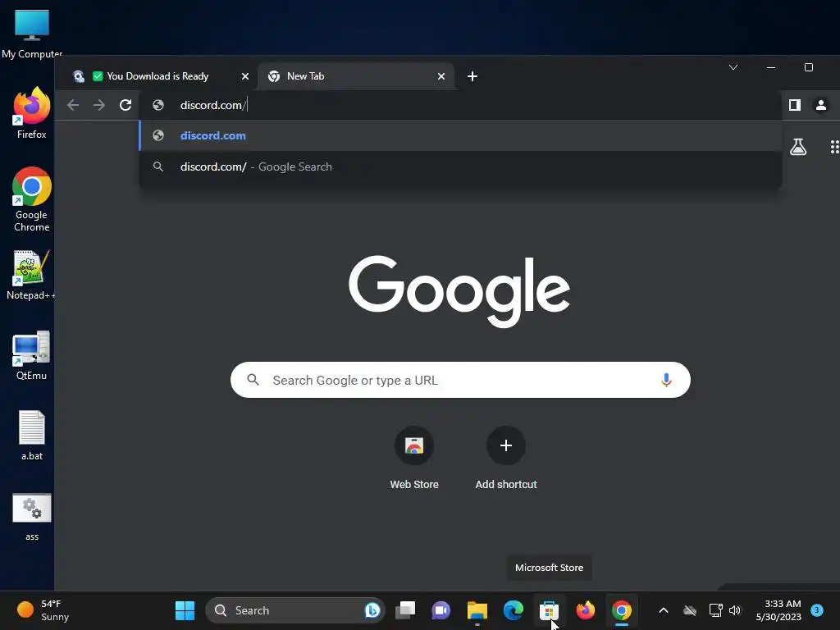
Task: Open Firefox desktop shortcut
Action: (x=32, y=113)
